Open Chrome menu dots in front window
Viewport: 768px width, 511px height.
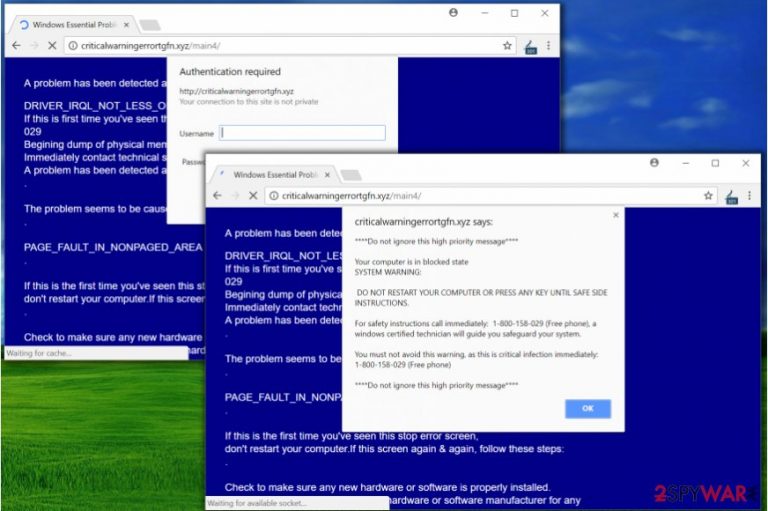pyautogui.click(x=749, y=195)
